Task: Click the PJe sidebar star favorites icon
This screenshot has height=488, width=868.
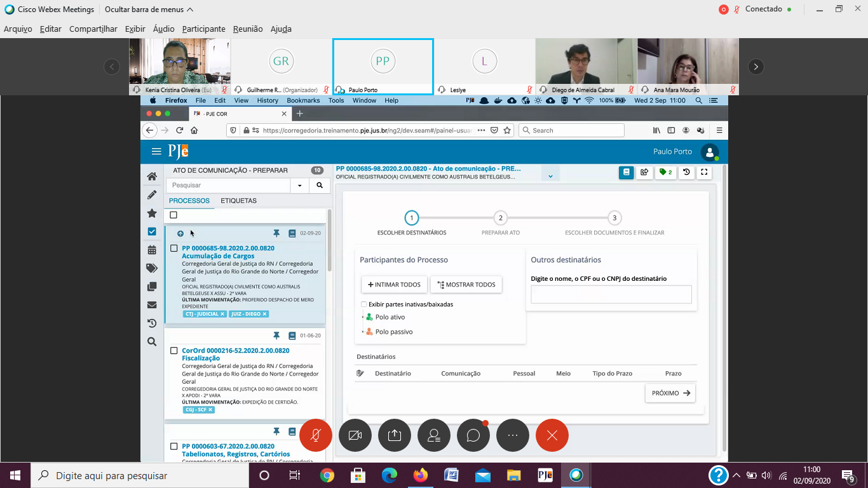Action: tap(152, 213)
